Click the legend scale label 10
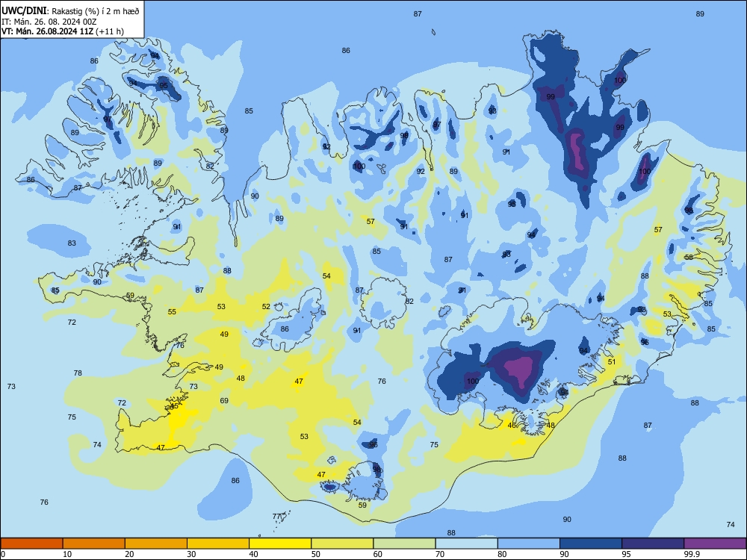Image resolution: width=747 pixels, height=560 pixels. point(67,554)
